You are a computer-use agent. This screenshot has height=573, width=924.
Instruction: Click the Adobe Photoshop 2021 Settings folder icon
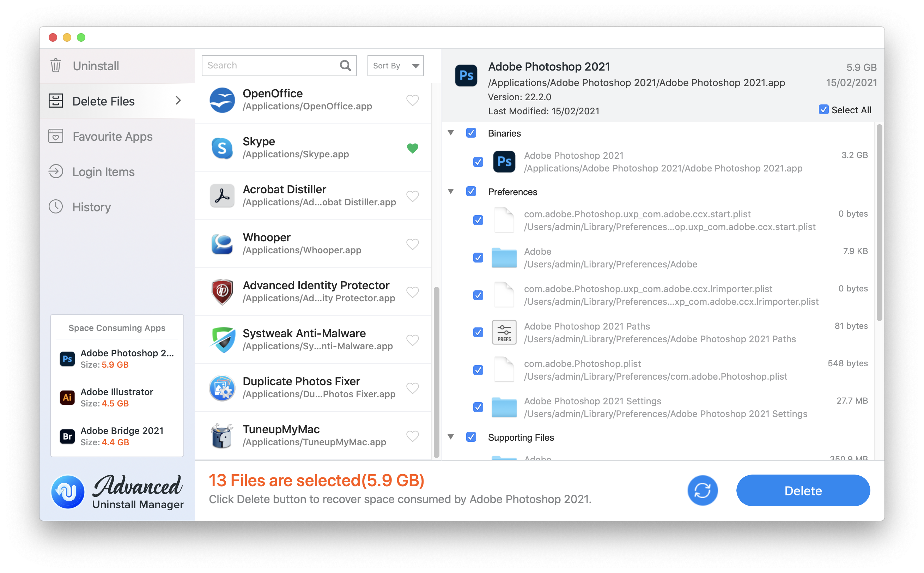504,407
